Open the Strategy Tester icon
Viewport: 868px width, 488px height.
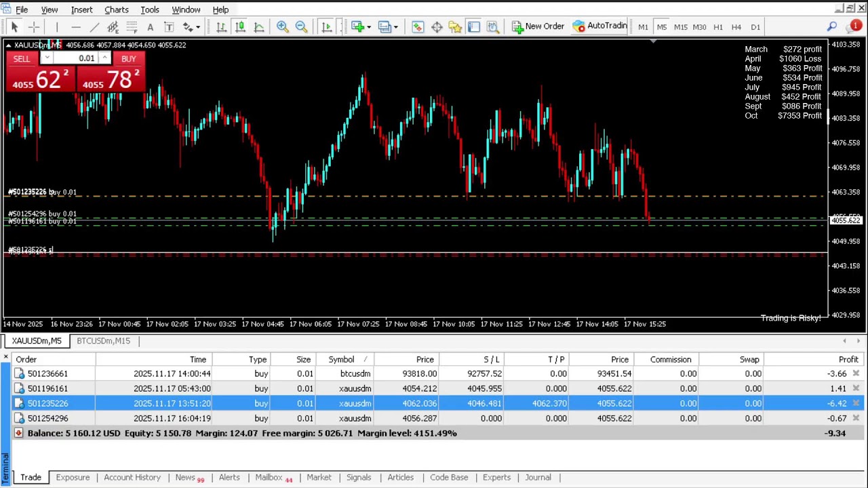click(493, 27)
